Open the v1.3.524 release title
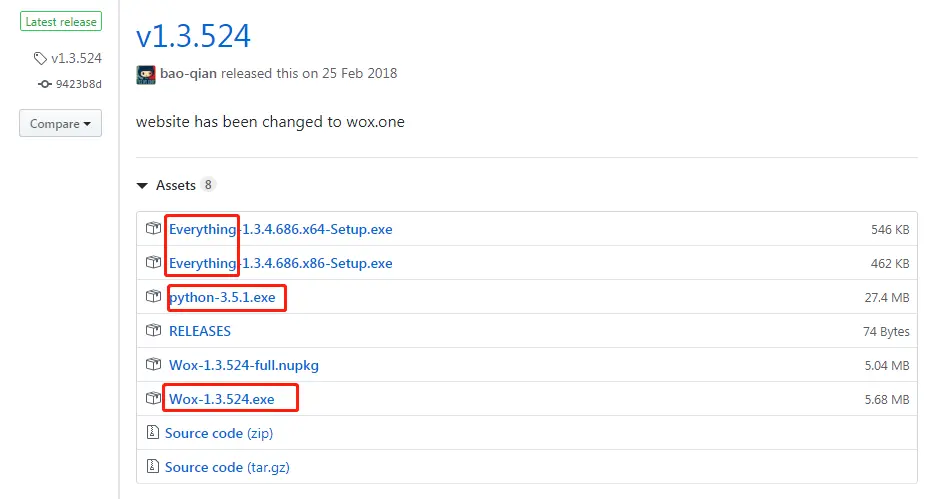Image resolution: width=948 pixels, height=499 pixels. click(x=193, y=36)
